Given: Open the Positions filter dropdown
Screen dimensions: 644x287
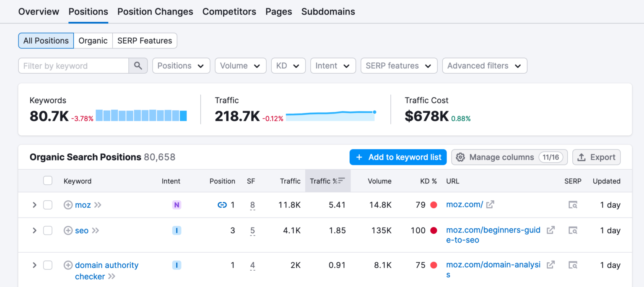Looking at the screenshot, I should (x=181, y=66).
